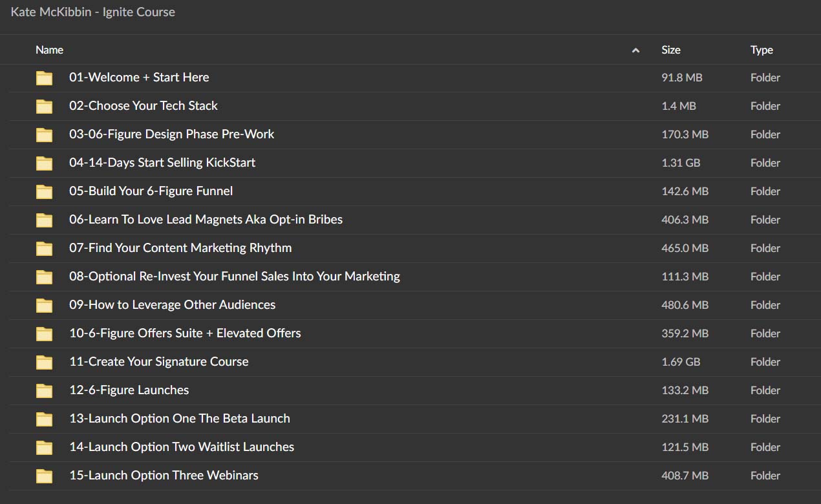Open 09-How to Leverage Other Audiences folder
The image size is (821, 504).
[x=172, y=304]
